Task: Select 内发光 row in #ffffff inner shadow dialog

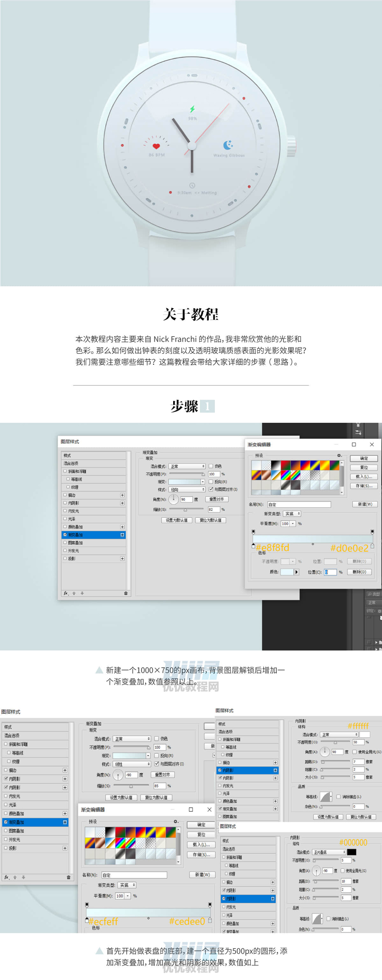Action: pos(248,786)
